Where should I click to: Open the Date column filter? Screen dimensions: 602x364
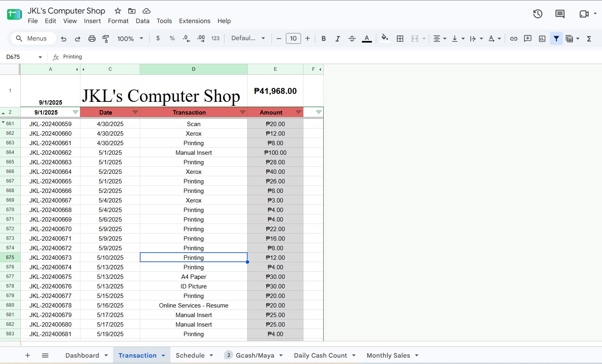135,113
